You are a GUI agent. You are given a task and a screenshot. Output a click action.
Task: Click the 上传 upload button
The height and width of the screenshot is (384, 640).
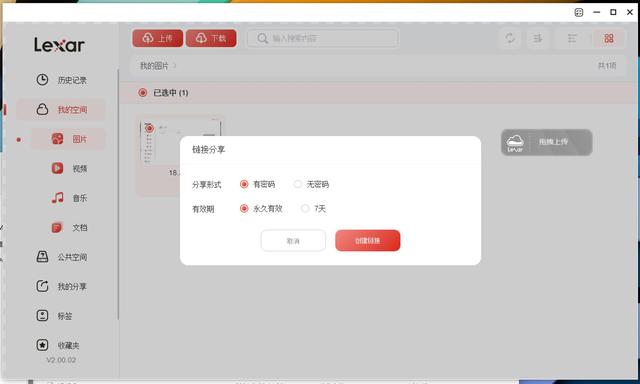(158, 38)
